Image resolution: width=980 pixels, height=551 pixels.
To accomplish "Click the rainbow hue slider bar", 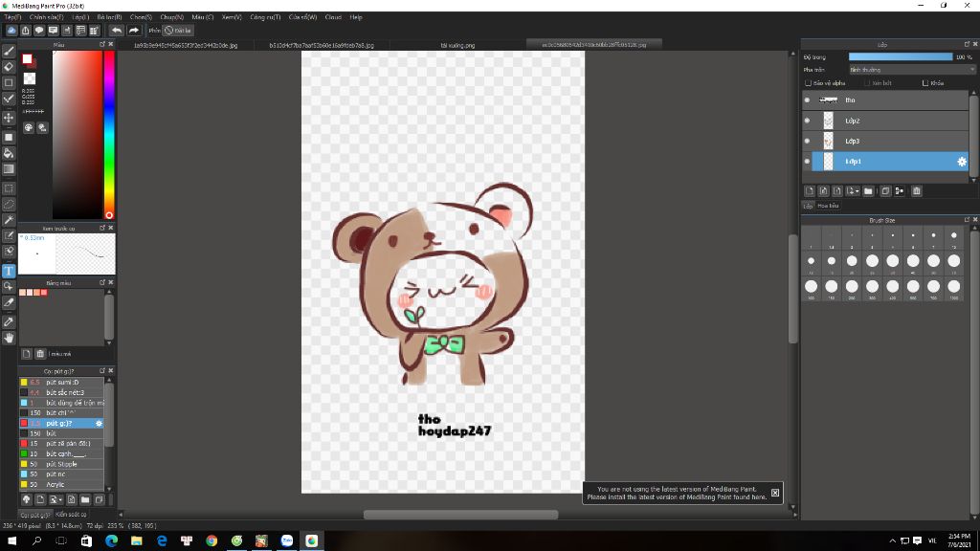I will [109, 134].
